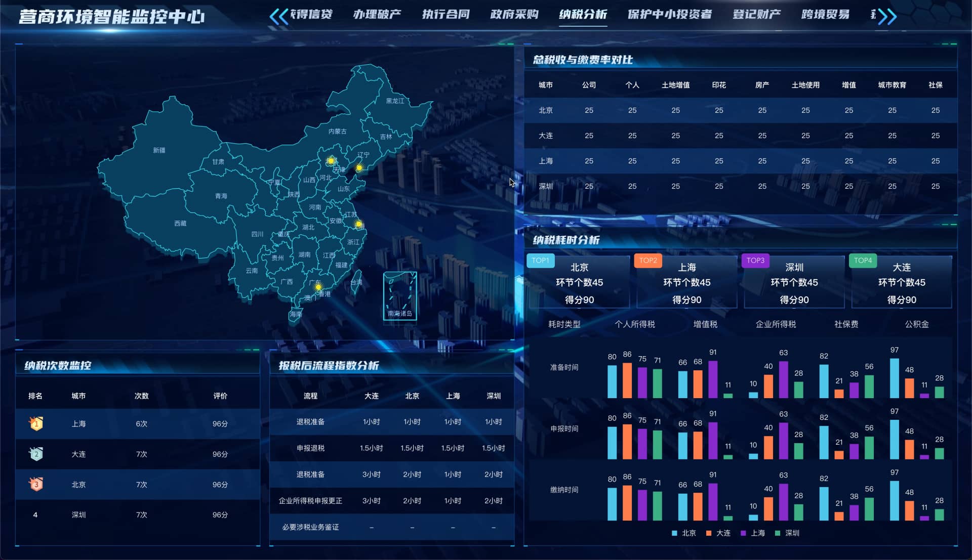Open the 办理破产 tab
The height and width of the screenshot is (560, 972).
[377, 14]
